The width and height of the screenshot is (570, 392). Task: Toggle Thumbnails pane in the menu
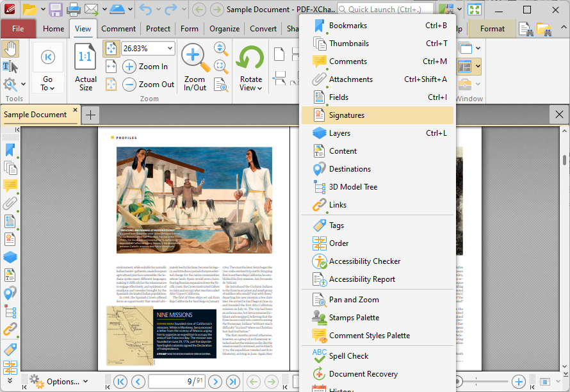click(x=377, y=44)
